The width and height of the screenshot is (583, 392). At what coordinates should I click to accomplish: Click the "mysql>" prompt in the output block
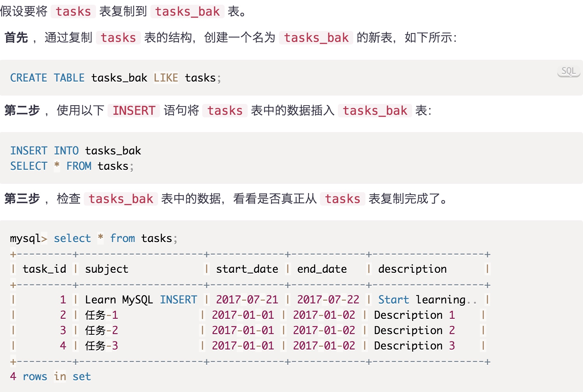(x=28, y=238)
